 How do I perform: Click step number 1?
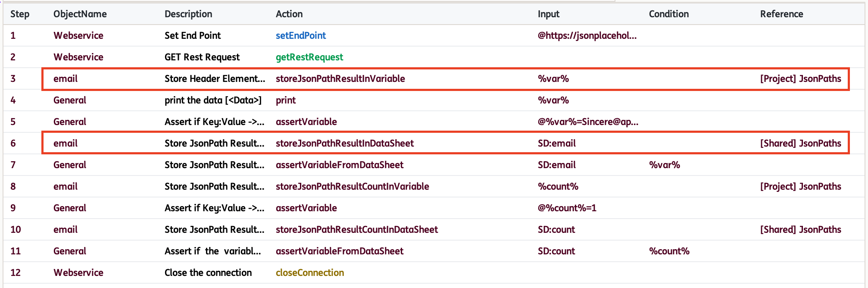pyautogui.click(x=13, y=35)
